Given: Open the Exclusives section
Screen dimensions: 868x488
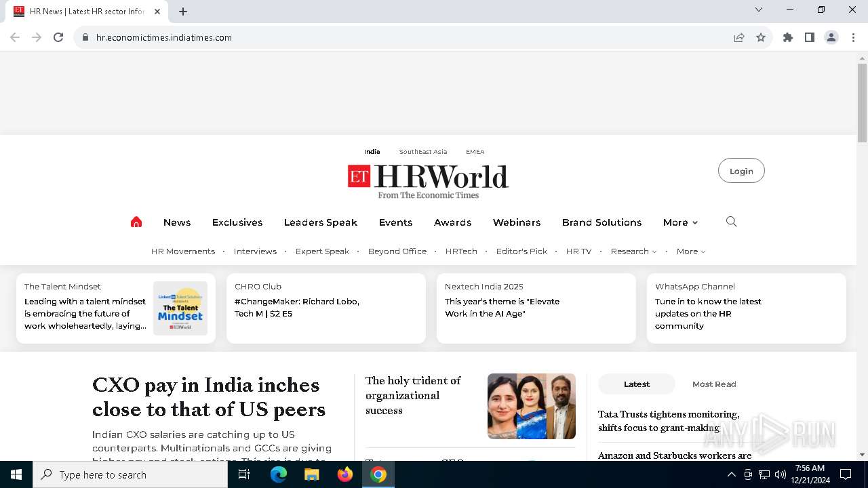Looking at the screenshot, I should [237, 222].
